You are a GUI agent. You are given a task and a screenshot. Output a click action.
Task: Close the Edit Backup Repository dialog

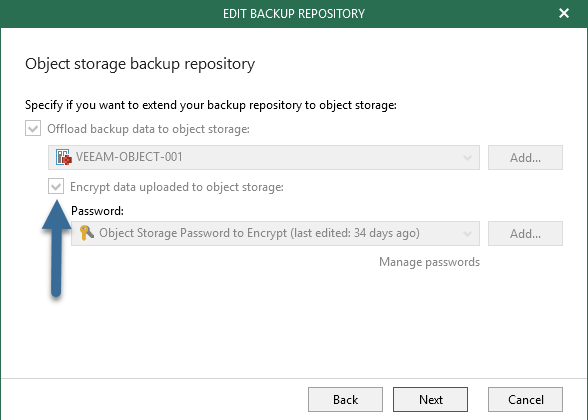pyautogui.click(x=564, y=14)
